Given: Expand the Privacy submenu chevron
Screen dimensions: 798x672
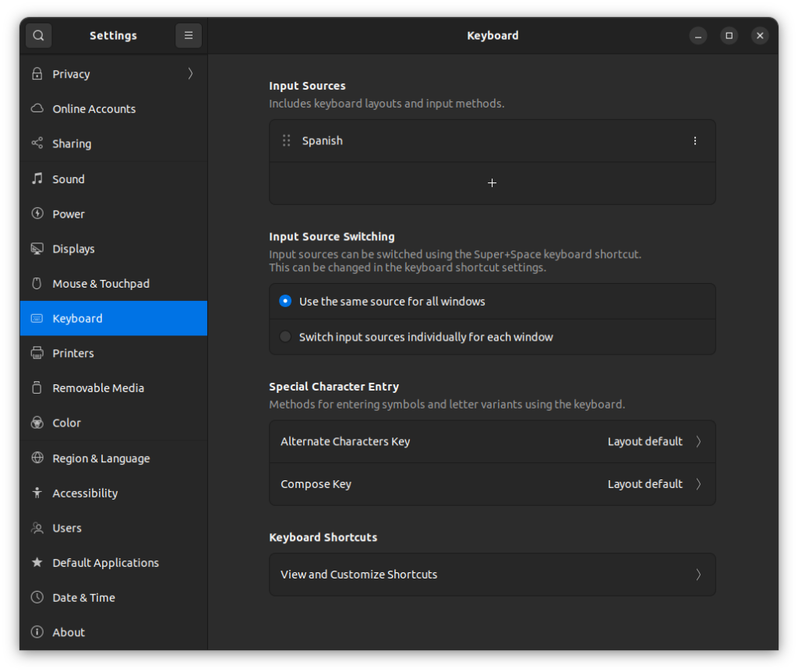Looking at the screenshot, I should coord(190,74).
